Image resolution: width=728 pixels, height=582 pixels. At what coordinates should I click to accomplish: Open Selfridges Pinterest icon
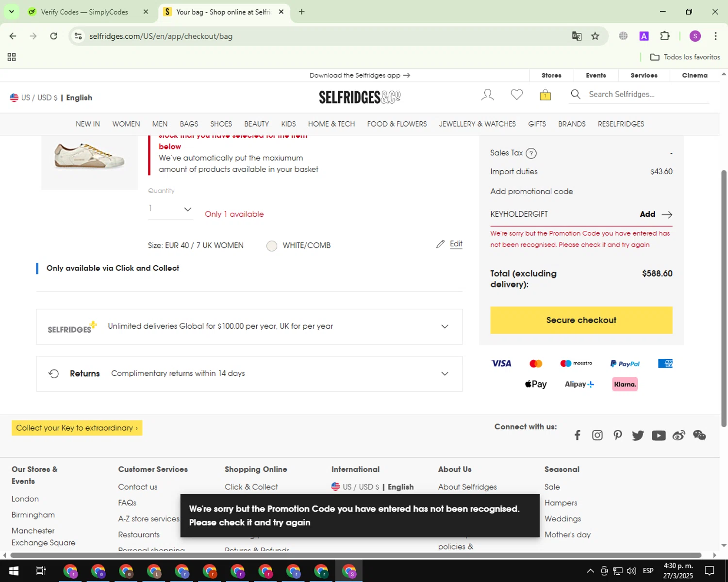pos(617,435)
